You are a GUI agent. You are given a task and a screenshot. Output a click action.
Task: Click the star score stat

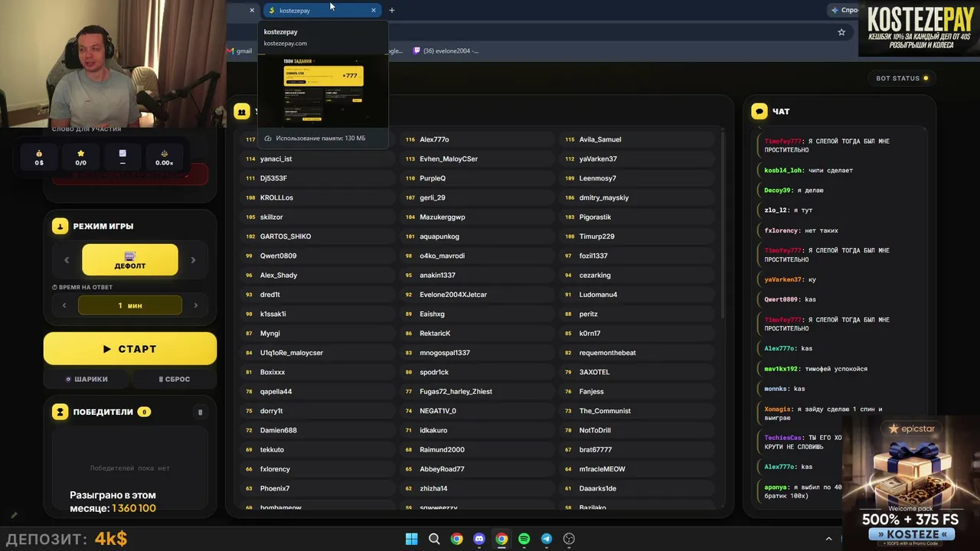click(x=80, y=157)
